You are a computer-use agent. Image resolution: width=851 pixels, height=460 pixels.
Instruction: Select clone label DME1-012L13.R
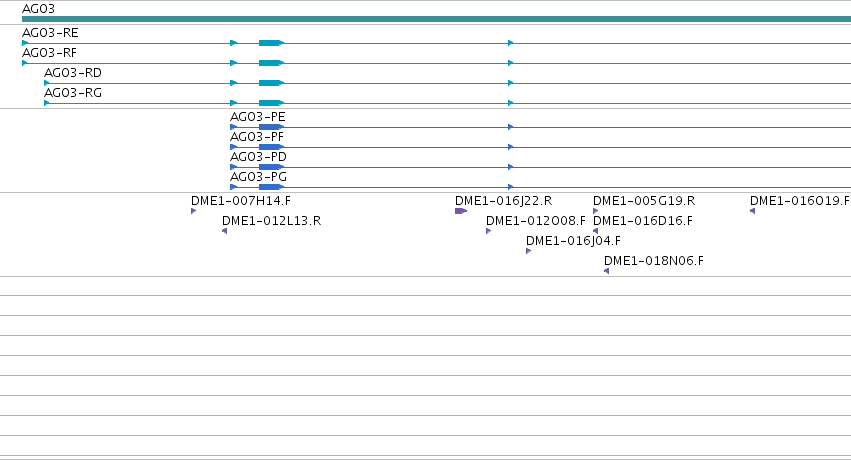(x=271, y=221)
